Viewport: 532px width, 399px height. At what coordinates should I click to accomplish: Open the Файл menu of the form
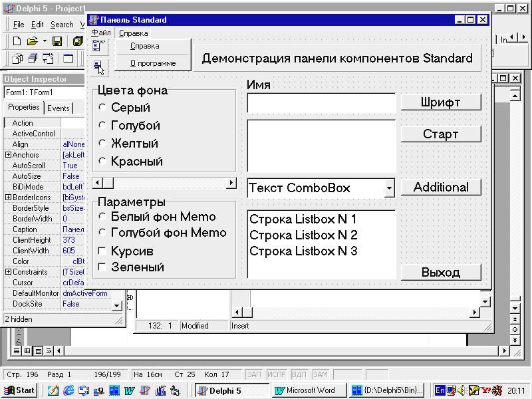click(x=101, y=33)
